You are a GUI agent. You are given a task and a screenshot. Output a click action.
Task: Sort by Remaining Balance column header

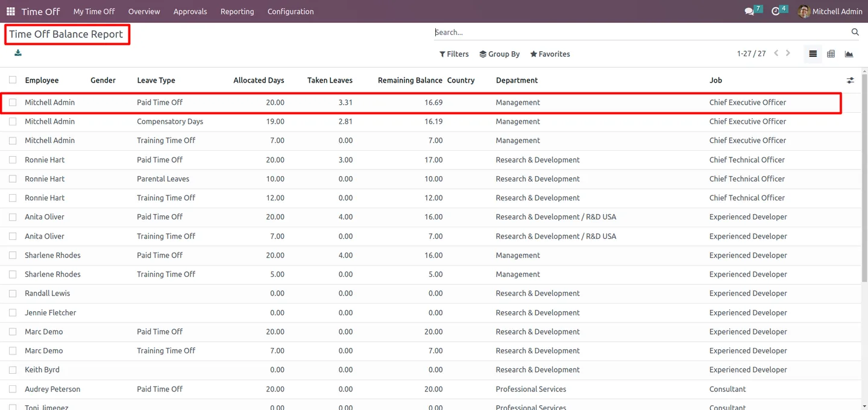410,80
